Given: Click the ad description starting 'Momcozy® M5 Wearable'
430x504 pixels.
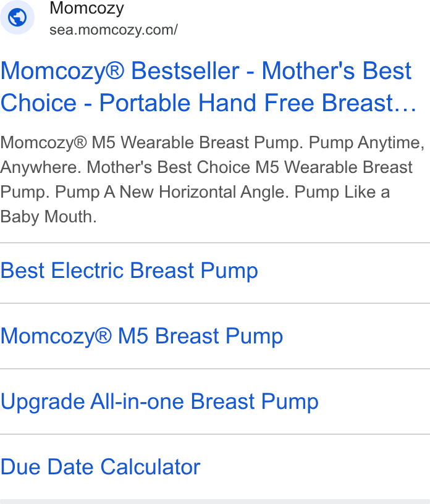Looking at the screenshot, I should (x=213, y=180).
